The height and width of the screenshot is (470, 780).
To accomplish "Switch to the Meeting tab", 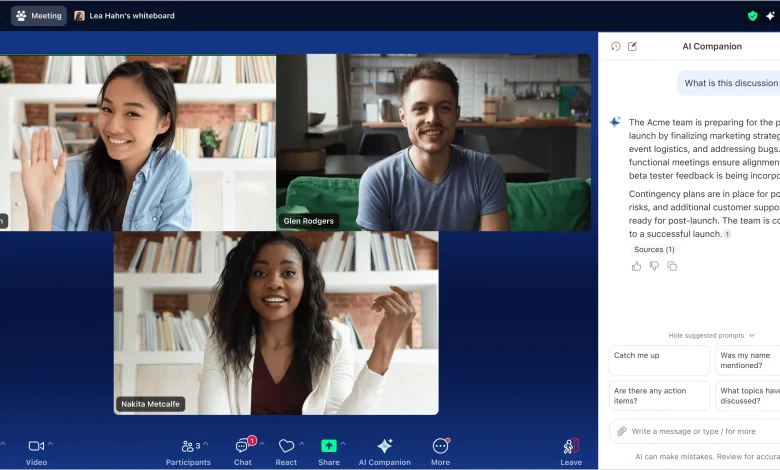I will [x=39, y=16].
